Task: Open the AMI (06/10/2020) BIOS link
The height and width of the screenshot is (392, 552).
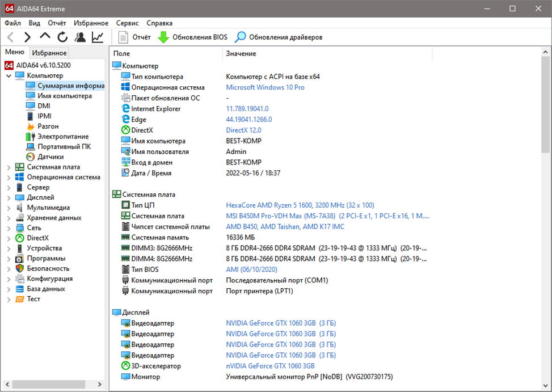Action: pos(252,269)
